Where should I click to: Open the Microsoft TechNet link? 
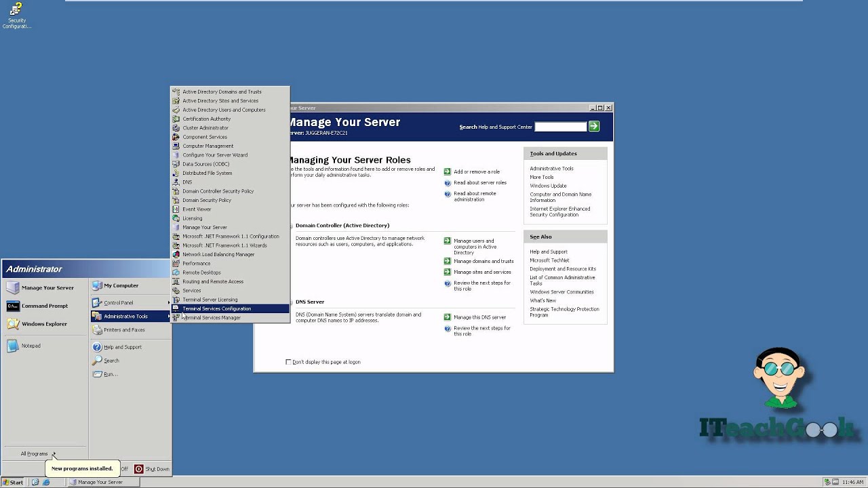[549, 260]
